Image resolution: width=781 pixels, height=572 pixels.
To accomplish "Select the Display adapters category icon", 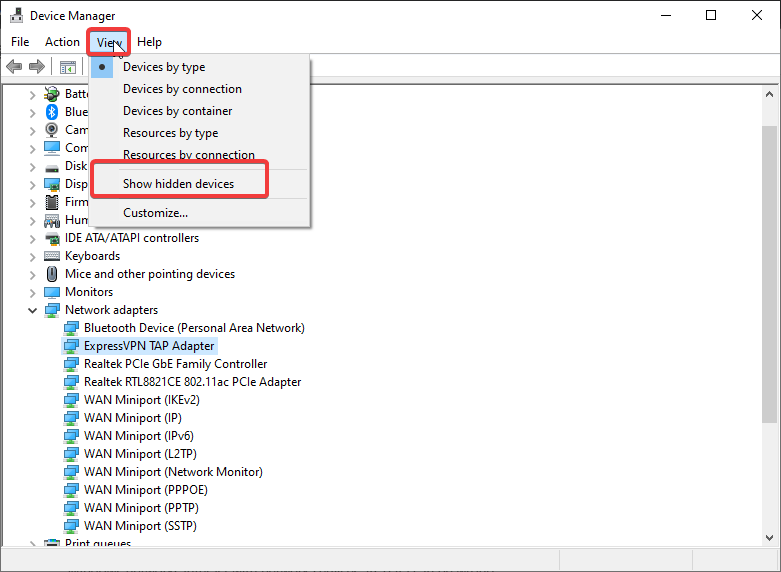I will [x=52, y=184].
